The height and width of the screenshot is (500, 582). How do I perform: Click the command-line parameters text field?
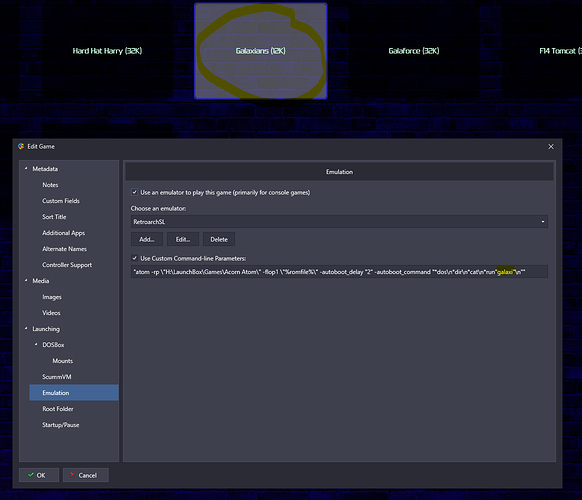tap(339, 272)
